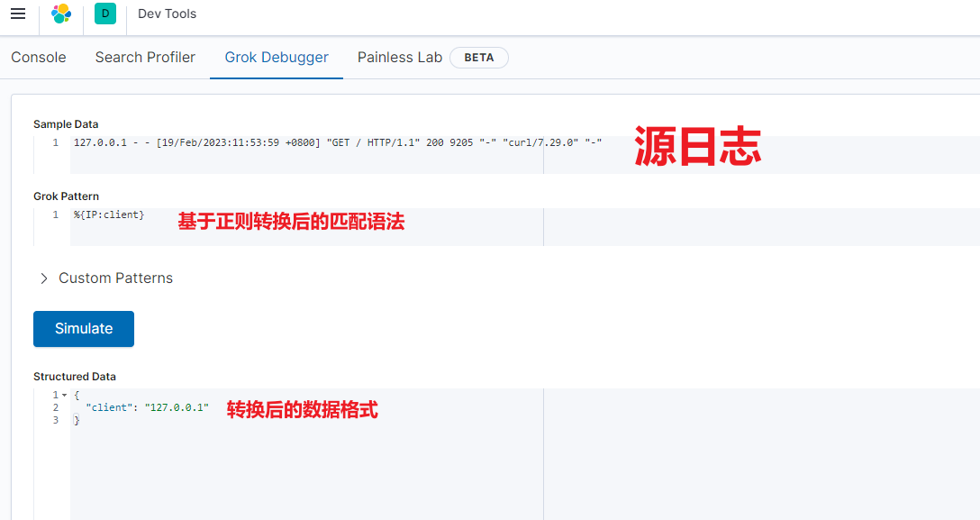
Task: Click the Elastic logo icon
Action: (61, 14)
